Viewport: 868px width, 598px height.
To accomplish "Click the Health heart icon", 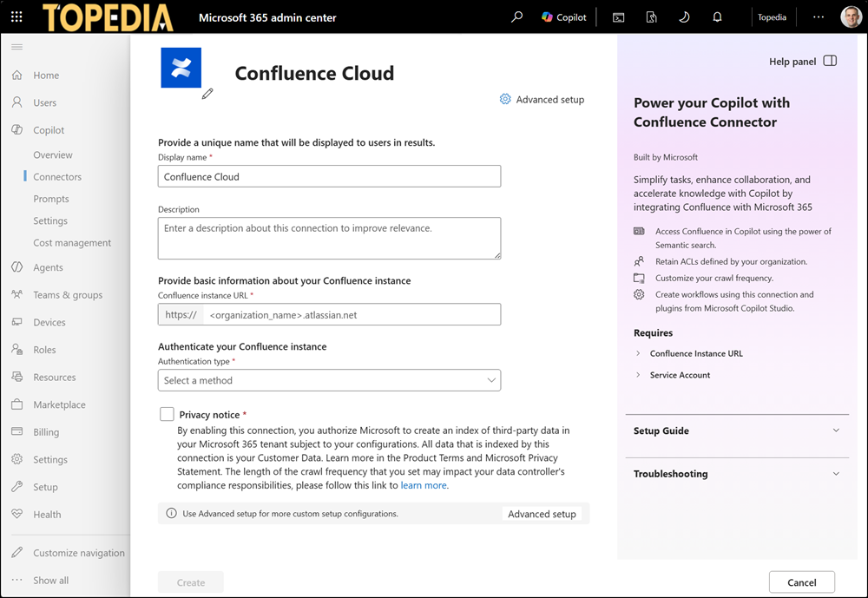I will tap(17, 514).
